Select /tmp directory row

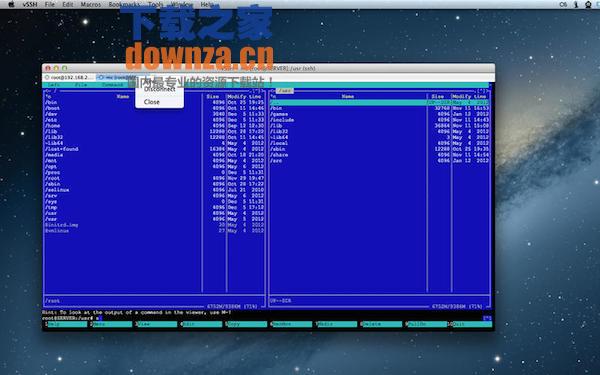tap(154, 207)
